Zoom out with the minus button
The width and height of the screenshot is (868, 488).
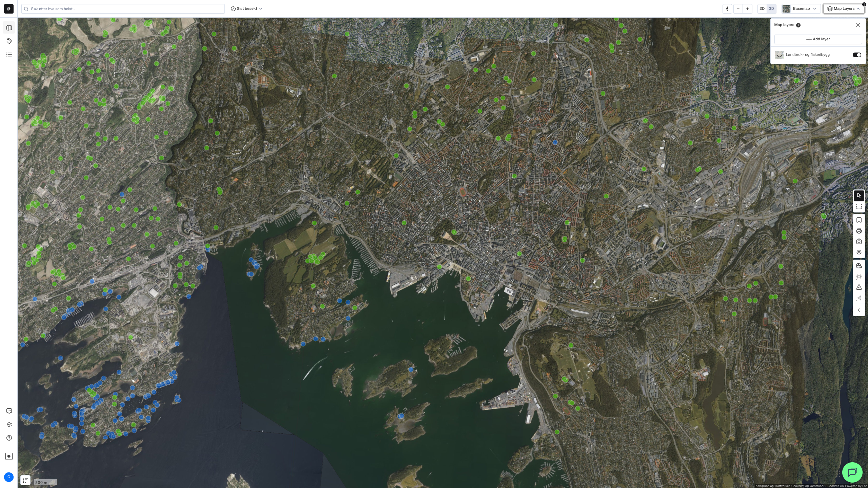[738, 9]
